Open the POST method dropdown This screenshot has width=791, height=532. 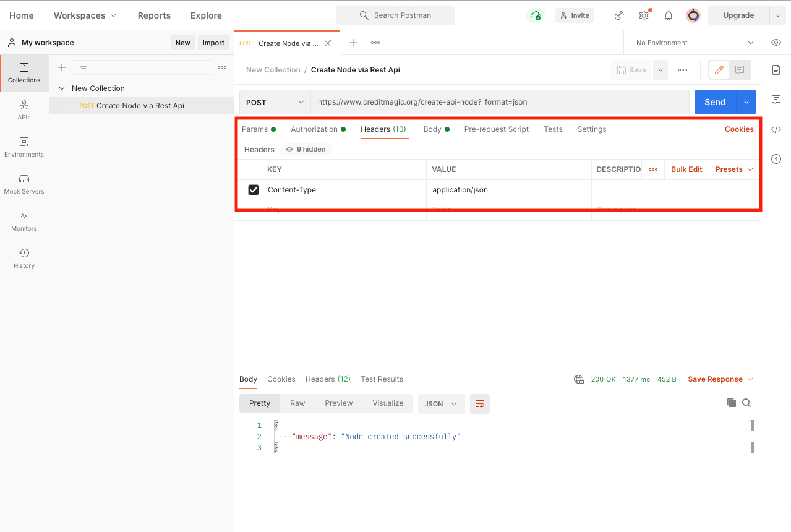(275, 101)
